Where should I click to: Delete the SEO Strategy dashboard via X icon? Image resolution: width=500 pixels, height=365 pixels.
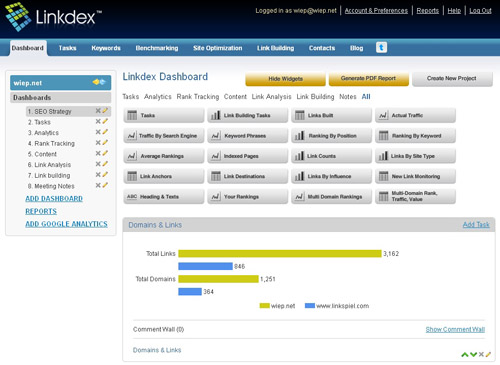click(98, 111)
